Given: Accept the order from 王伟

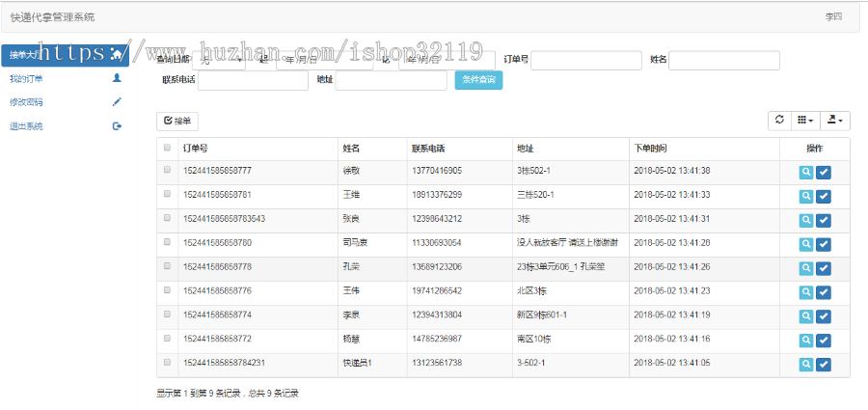Looking at the screenshot, I should [824, 292].
